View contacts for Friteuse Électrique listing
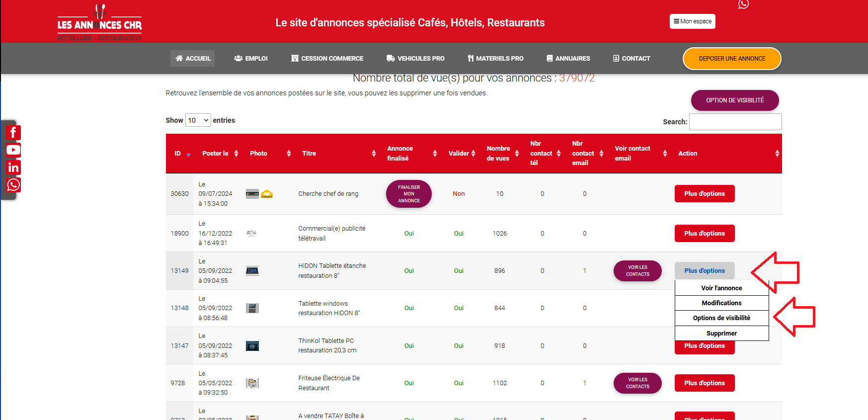Screen dimensions: 868x420 (x=637, y=383)
